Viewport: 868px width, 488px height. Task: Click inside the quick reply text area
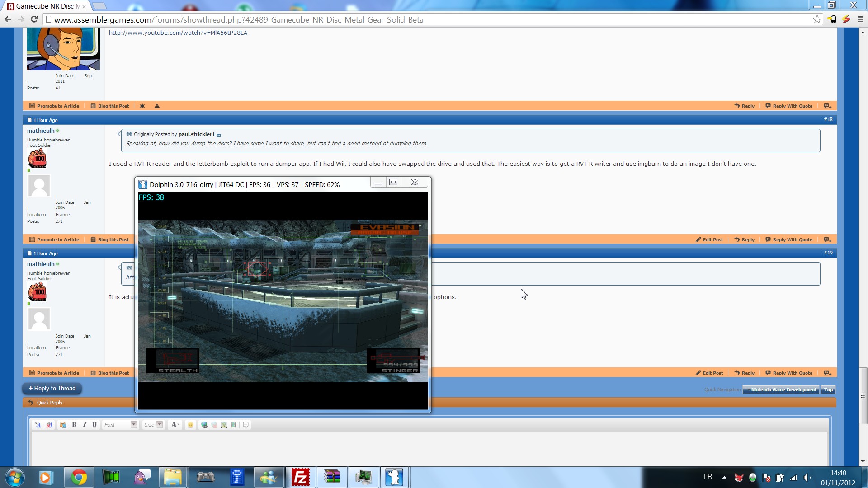pyautogui.click(x=429, y=449)
